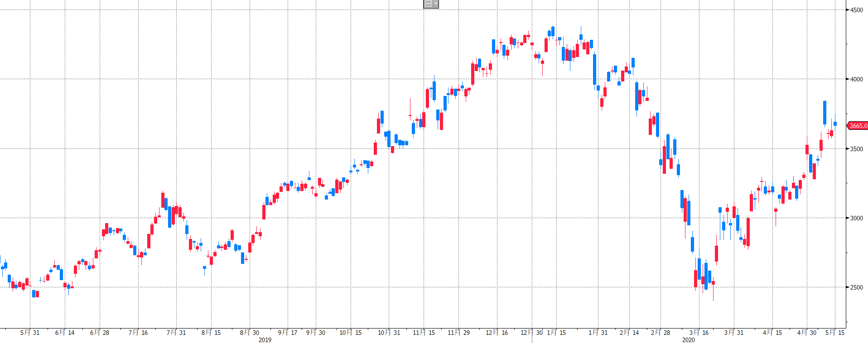Click the 3月 16 date label
Image resolution: width=868 pixels, height=343 pixels.
tap(699, 333)
